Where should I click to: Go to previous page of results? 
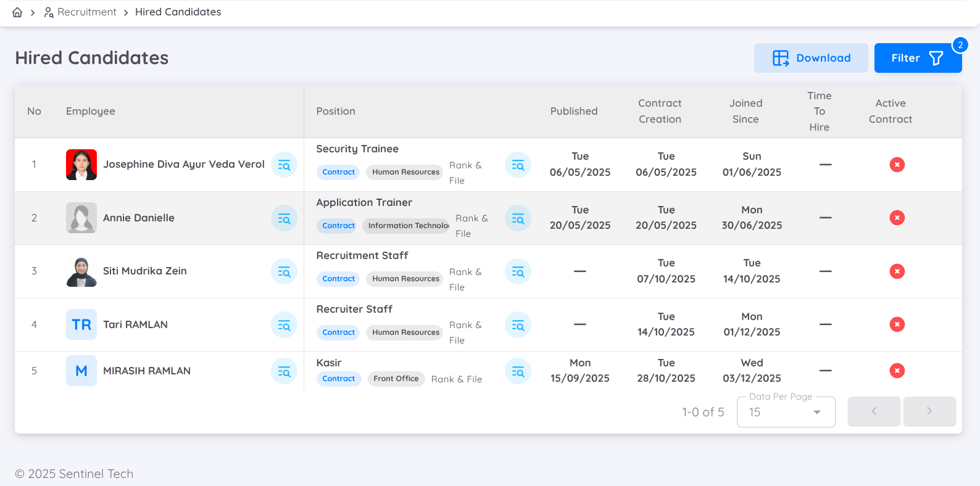(x=873, y=411)
